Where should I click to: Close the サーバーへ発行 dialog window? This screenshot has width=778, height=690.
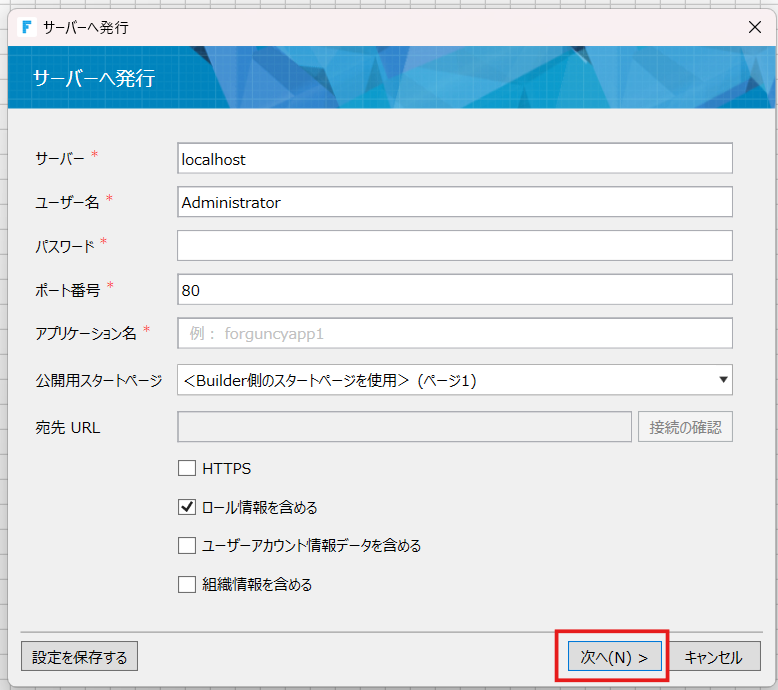tap(755, 27)
